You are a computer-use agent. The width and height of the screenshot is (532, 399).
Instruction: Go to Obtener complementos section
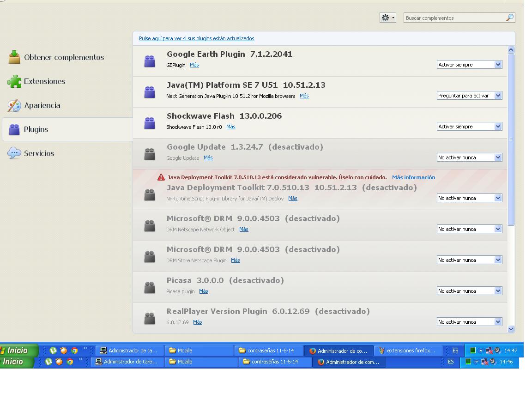click(x=67, y=57)
